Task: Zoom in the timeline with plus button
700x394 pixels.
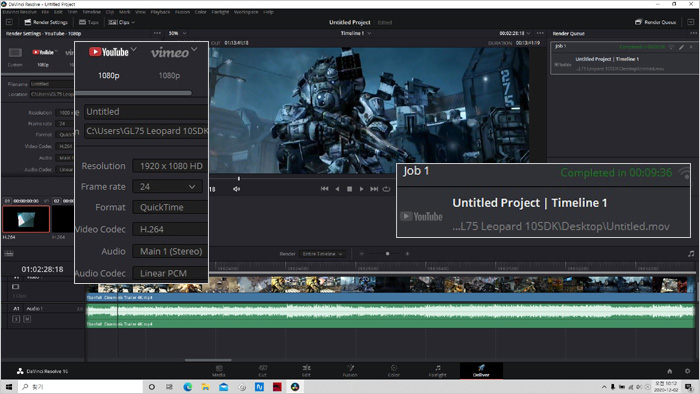Action: (407, 254)
